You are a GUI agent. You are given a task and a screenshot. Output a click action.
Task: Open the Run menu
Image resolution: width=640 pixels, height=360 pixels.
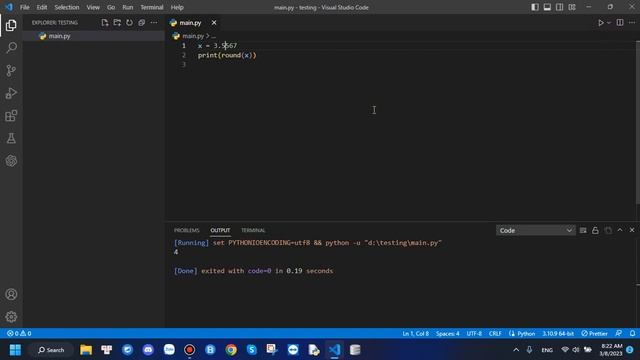(128, 7)
